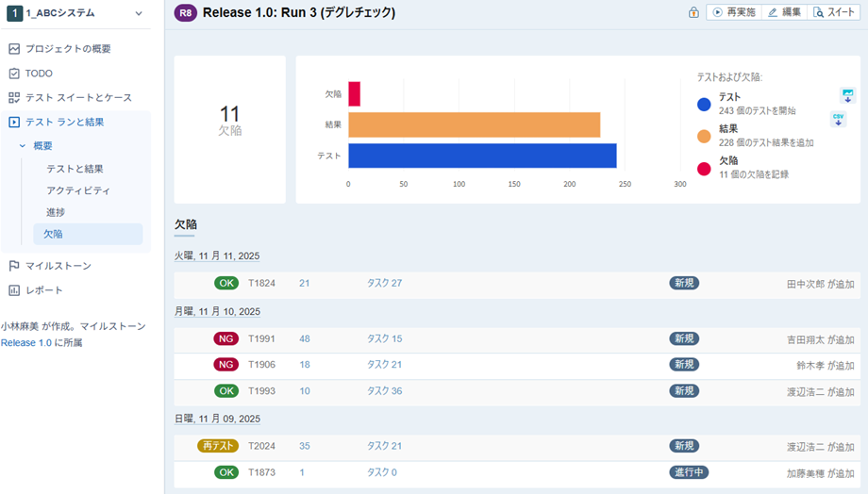Screen dimensions: 868x494
Task: Click the レポート chart icon in sidebar
Action: click(14, 290)
